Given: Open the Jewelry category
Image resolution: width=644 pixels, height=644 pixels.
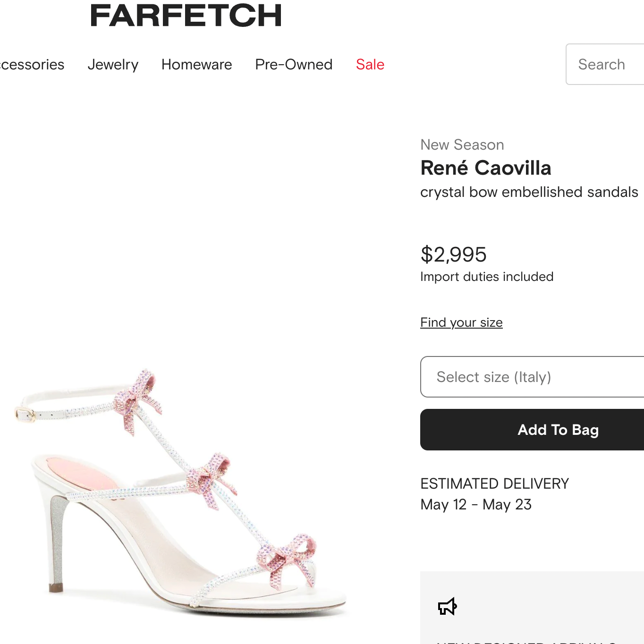Looking at the screenshot, I should pos(113,64).
